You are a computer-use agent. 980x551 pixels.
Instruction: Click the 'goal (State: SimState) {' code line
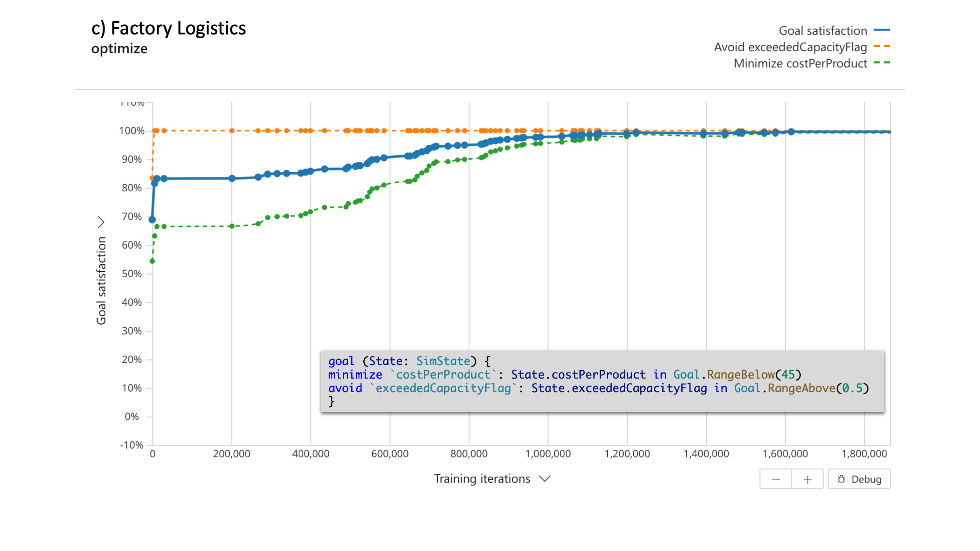[409, 361]
